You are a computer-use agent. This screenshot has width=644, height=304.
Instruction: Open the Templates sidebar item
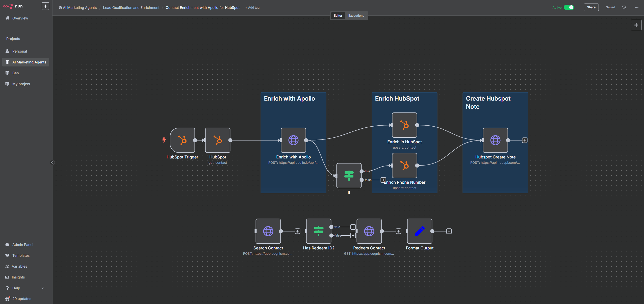click(x=21, y=255)
